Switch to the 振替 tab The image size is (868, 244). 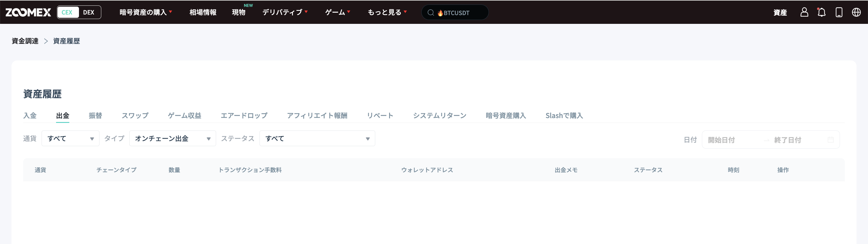pyautogui.click(x=95, y=115)
